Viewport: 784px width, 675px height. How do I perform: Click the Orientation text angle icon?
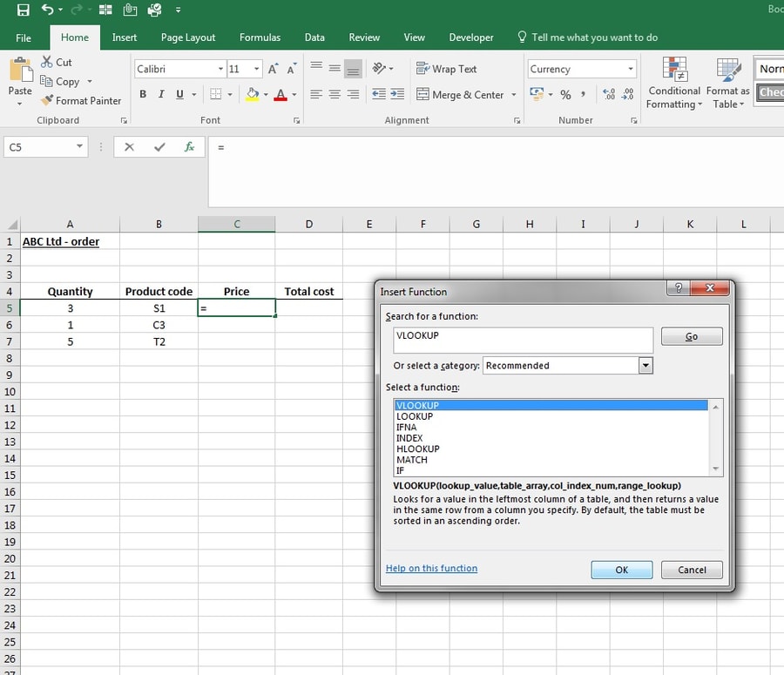pos(380,68)
